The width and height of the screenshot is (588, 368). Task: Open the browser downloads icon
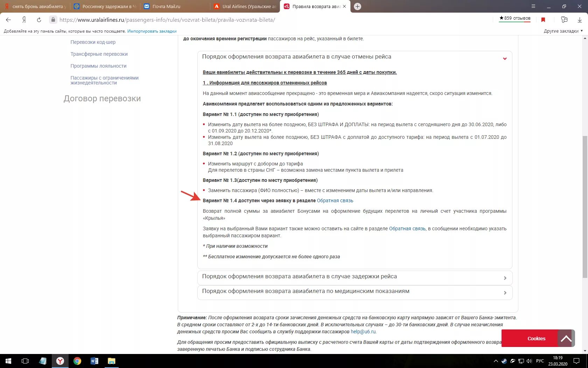coord(580,20)
